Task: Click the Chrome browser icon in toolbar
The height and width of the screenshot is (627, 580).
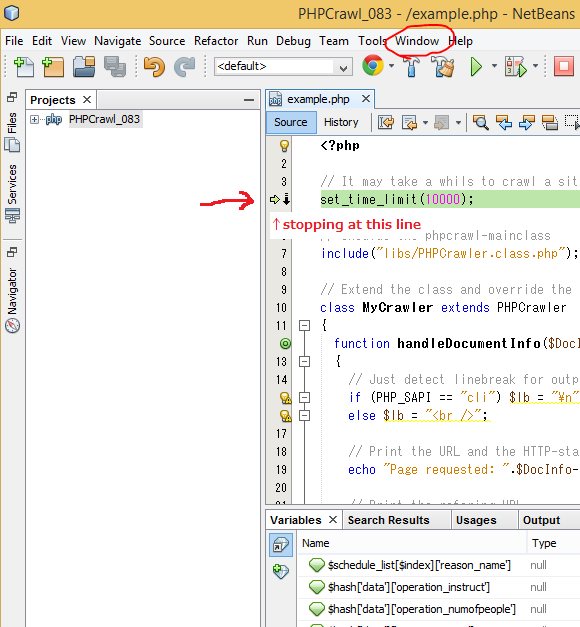Action: click(x=373, y=66)
